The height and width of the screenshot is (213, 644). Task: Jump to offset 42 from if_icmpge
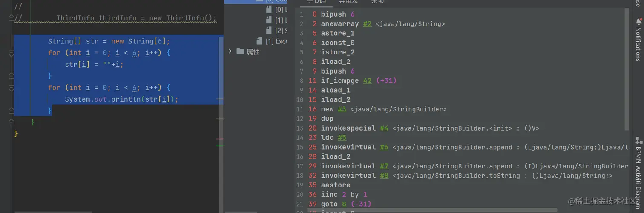367,81
